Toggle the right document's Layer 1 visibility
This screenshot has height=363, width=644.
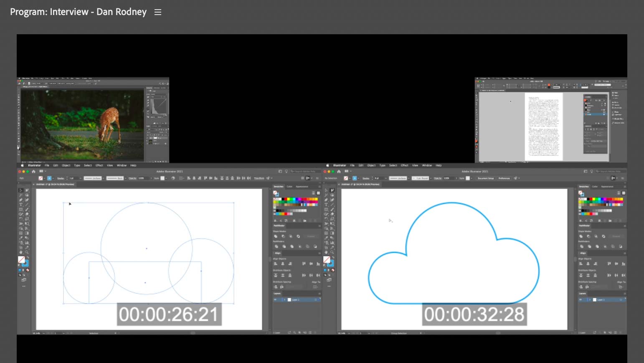[581, 299]
